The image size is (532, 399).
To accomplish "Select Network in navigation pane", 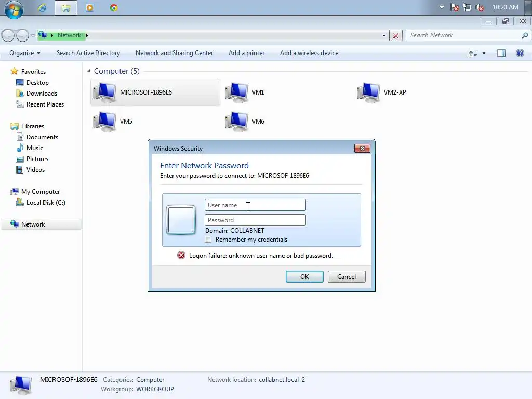I will (33, 224).
